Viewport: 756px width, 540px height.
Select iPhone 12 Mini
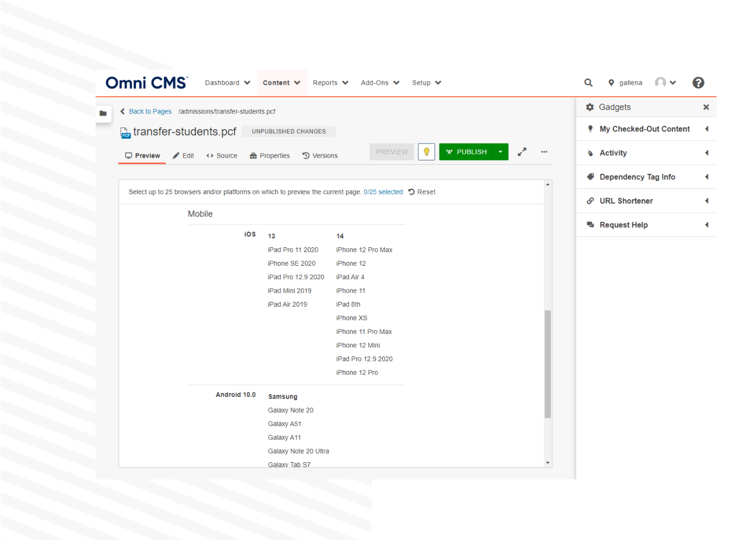pos(358,345)
